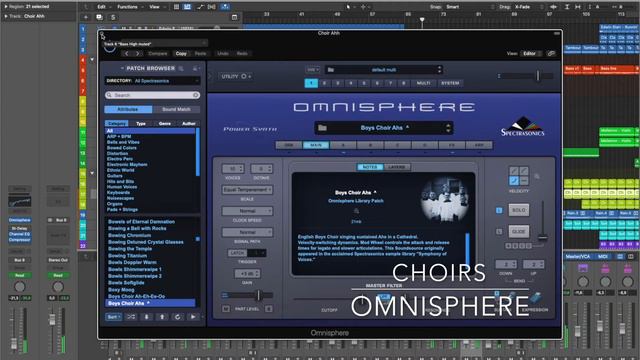The image size is (640, 360).
Task: Toggle the M mute box beside Part Level
Action: 226,309
